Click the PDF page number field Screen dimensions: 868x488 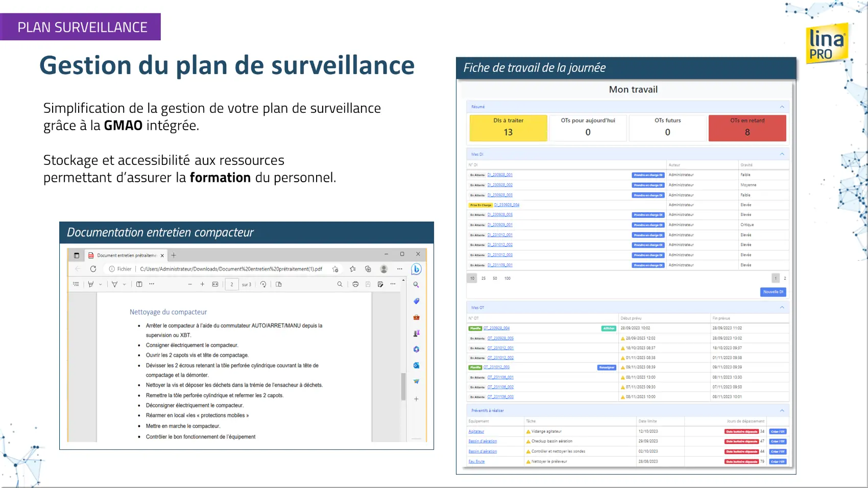pos(232,284)
